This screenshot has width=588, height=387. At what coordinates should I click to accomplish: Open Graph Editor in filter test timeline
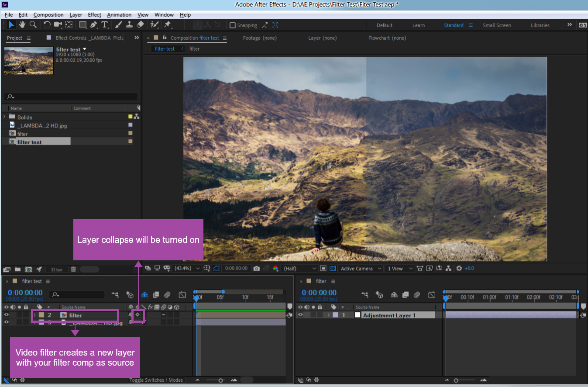point(182,295)
